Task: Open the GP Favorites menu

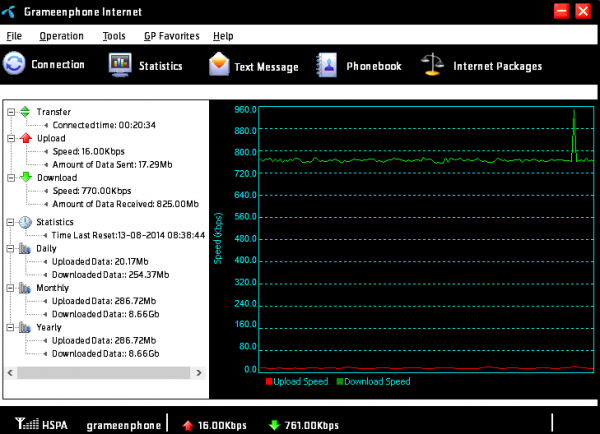Action: click(172, 36)
